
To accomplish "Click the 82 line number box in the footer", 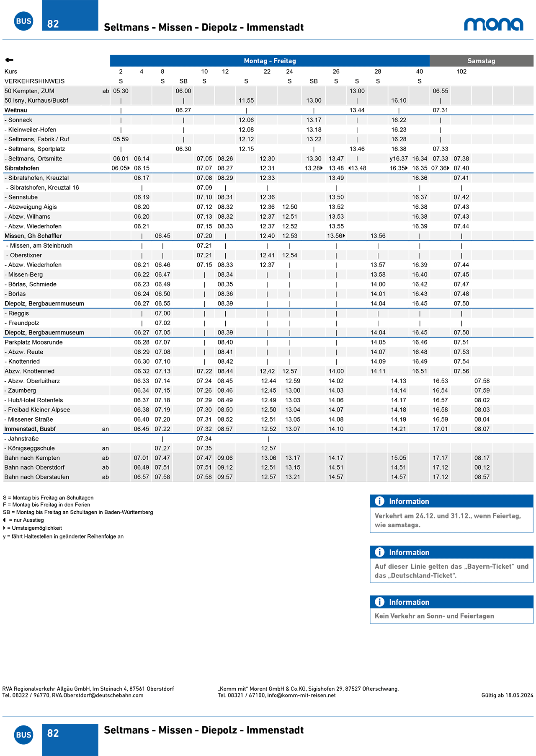I will tap(70, 740).
